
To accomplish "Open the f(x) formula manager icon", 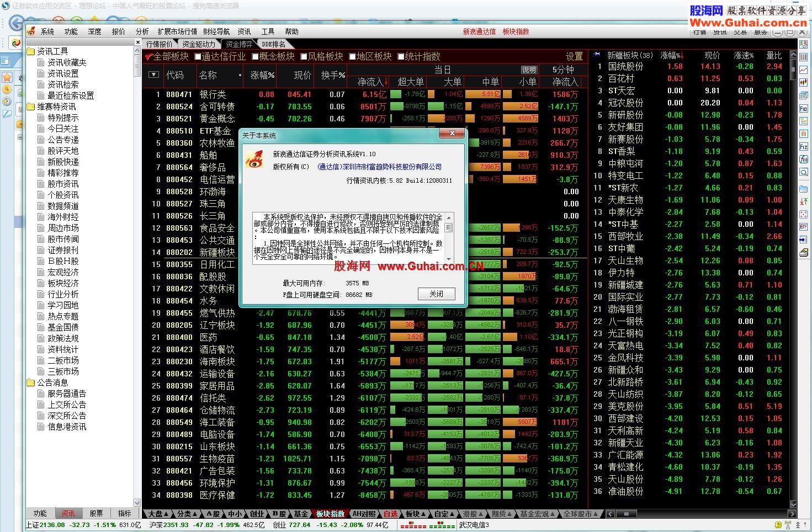I will (x=803, y=158).
